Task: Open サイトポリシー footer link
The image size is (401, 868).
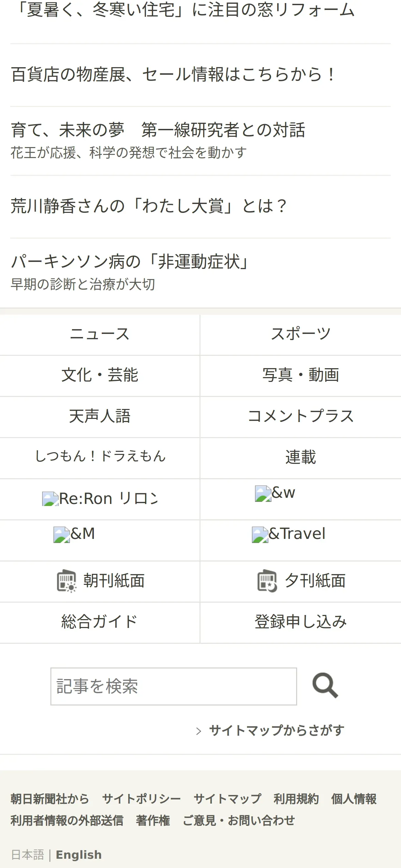Action: (142, 799)
